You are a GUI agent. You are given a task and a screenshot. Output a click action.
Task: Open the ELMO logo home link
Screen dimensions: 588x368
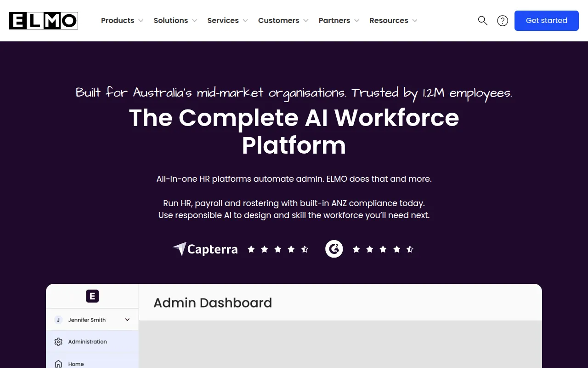[44, 21]
